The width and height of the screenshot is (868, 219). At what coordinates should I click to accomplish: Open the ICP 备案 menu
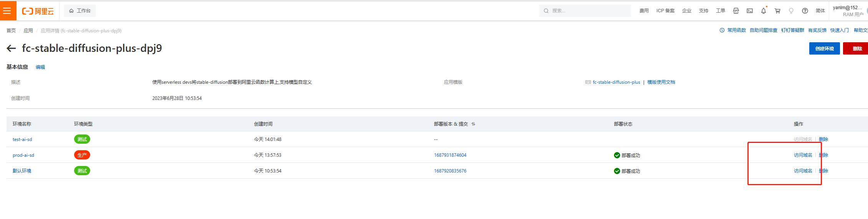pos(665,11)
